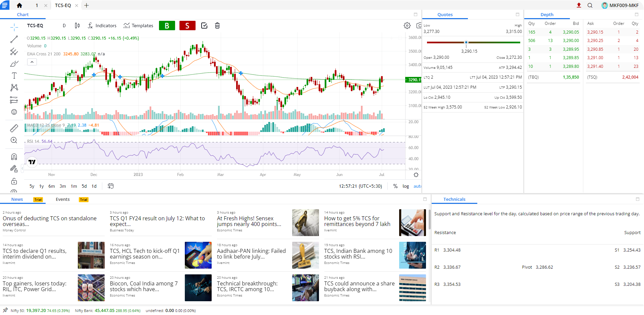Open the MKF009-MKF user avatar

pos(605,5)
